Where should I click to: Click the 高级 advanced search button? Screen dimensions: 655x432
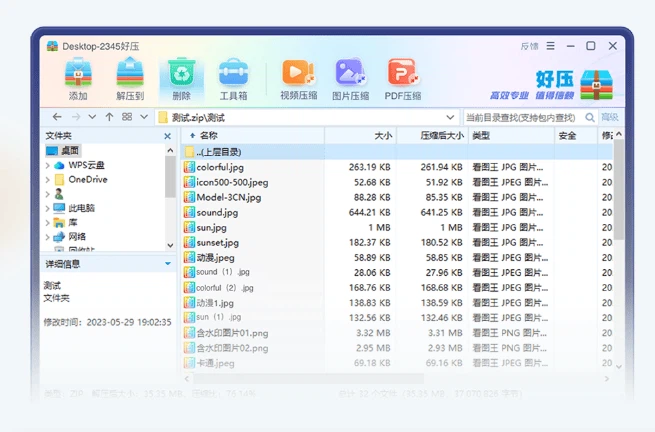pyautogui.click(x=610, y=117)
